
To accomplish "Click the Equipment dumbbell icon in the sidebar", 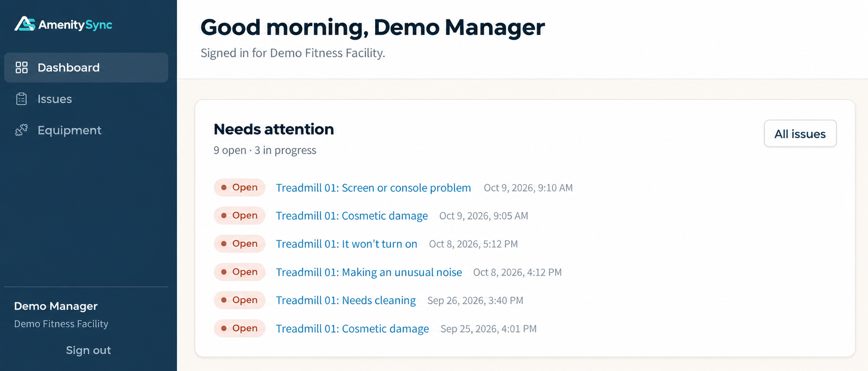I will click(21, 130).
